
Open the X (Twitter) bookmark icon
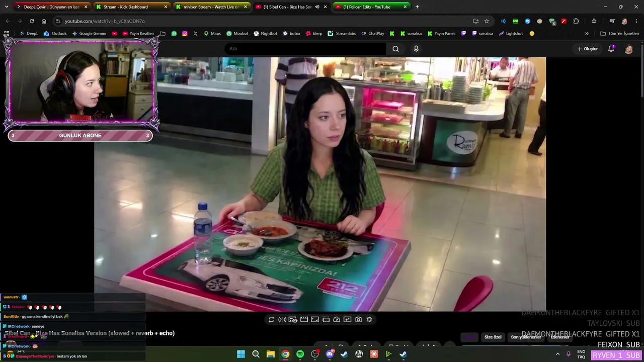[195, 34]
